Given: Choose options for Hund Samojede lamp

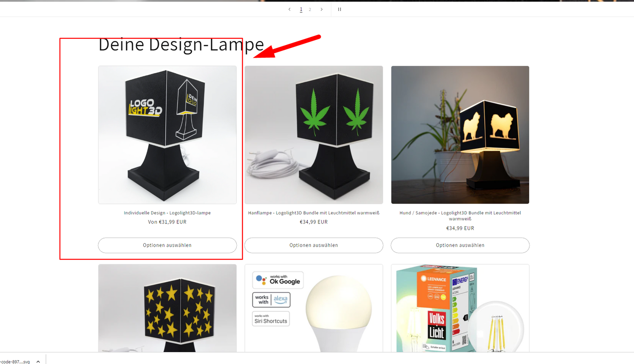Looking at the screenshot, I should (x=460, y=245).
